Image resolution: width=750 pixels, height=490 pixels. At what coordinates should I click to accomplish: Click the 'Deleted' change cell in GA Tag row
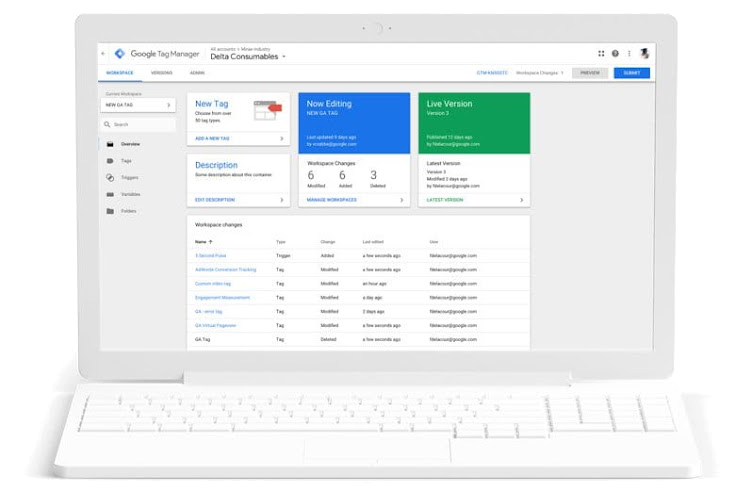point(328,339)
